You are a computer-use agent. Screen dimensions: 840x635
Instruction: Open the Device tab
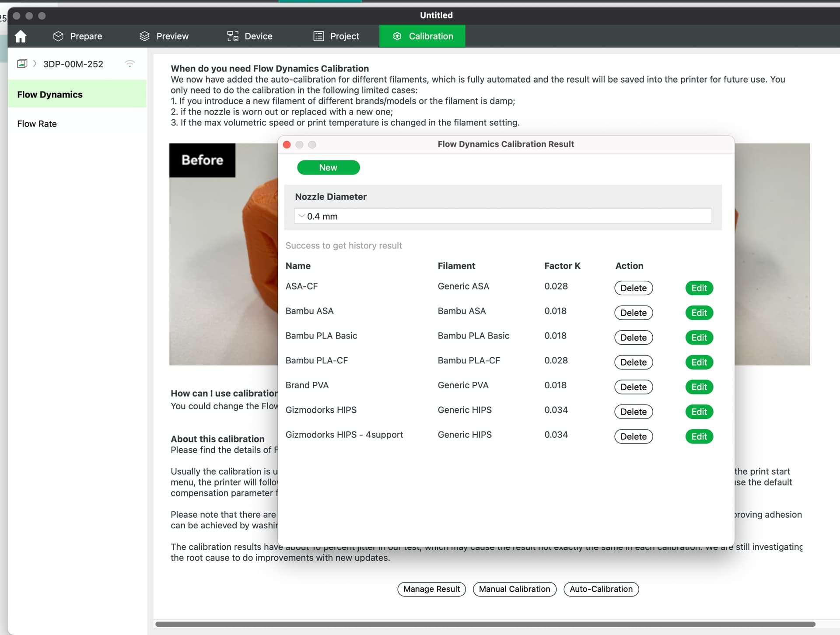point(250,36)
